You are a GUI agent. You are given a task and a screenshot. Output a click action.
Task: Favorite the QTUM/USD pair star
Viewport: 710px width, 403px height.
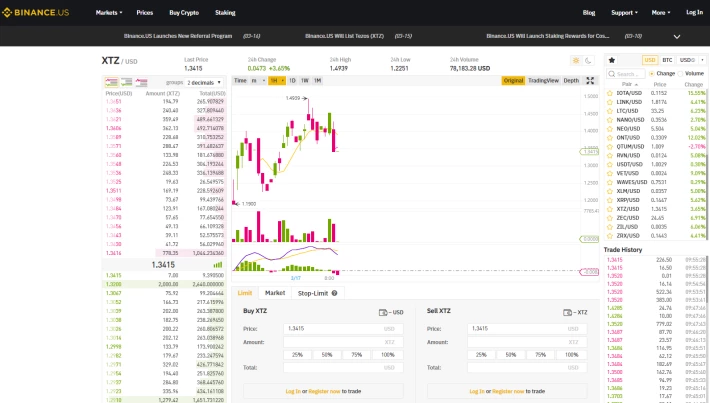coord(610,147)
